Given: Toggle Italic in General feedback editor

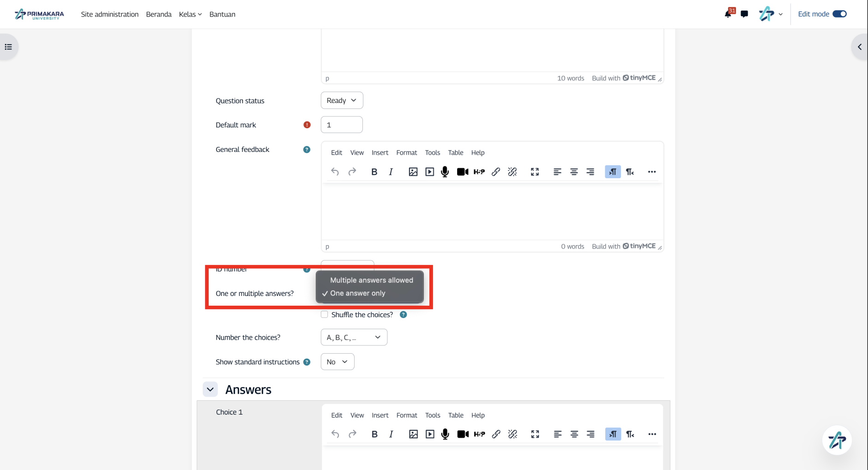Looking at the screenshot, I should 391,172.
